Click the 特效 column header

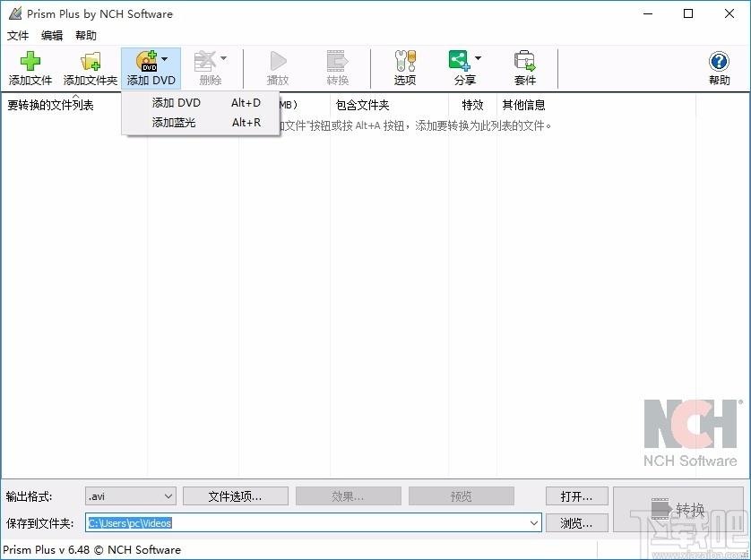pyautogui.click(x=472, y=105)
